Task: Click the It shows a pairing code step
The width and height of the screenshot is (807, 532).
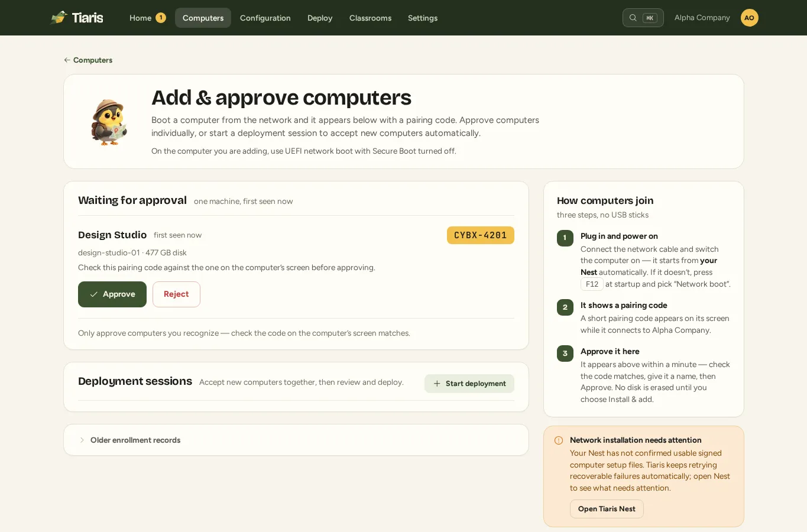Action: [x=624, y=305]
